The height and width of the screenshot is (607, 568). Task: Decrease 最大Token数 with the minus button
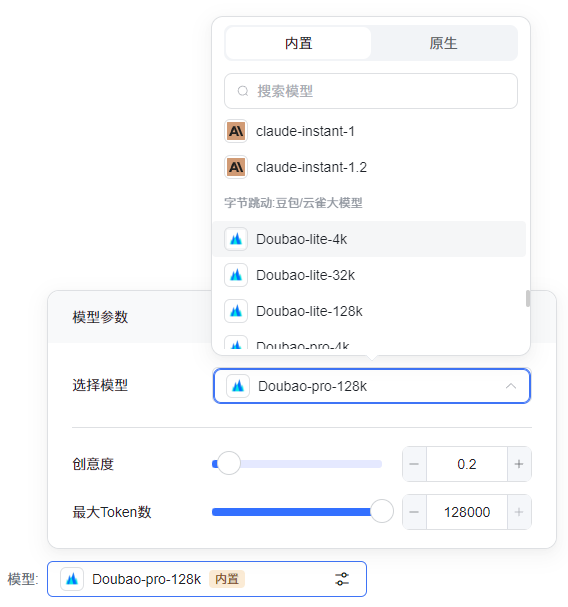coord(414,512)
